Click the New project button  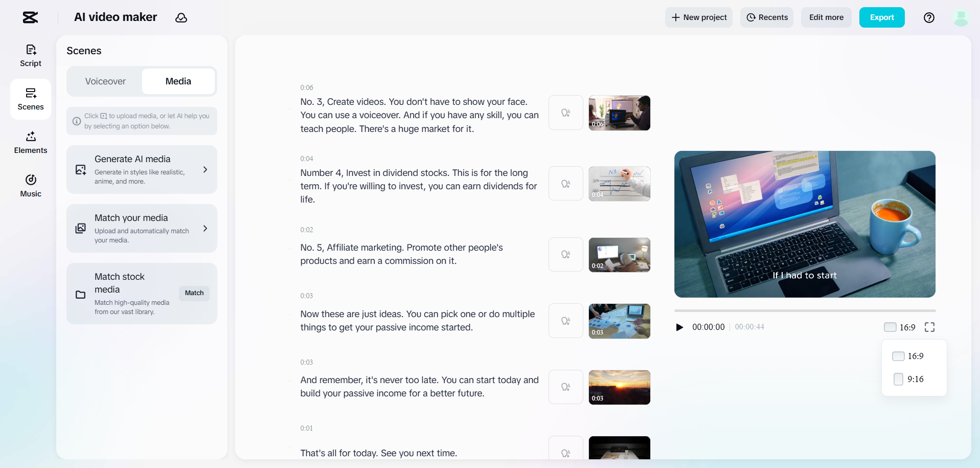coord(699,17)
